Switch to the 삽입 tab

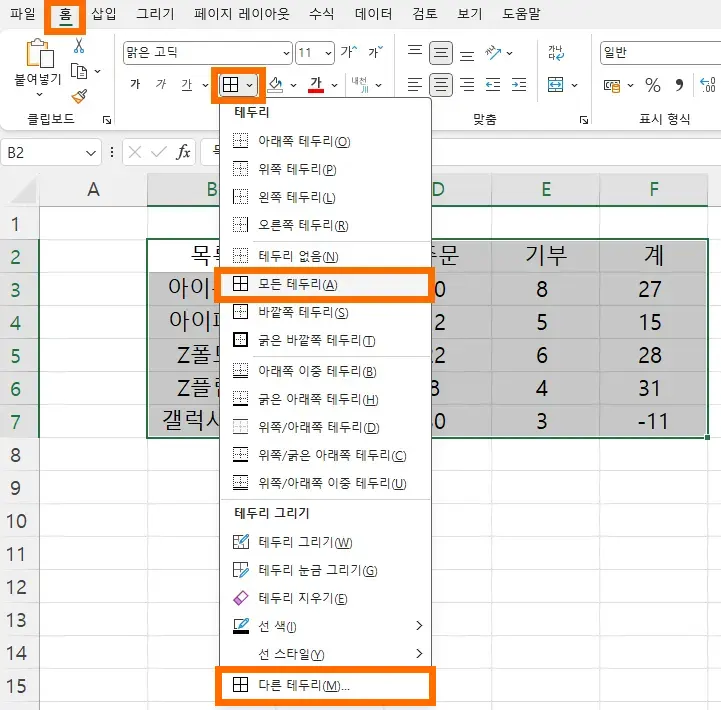click(x=103, y=14)
